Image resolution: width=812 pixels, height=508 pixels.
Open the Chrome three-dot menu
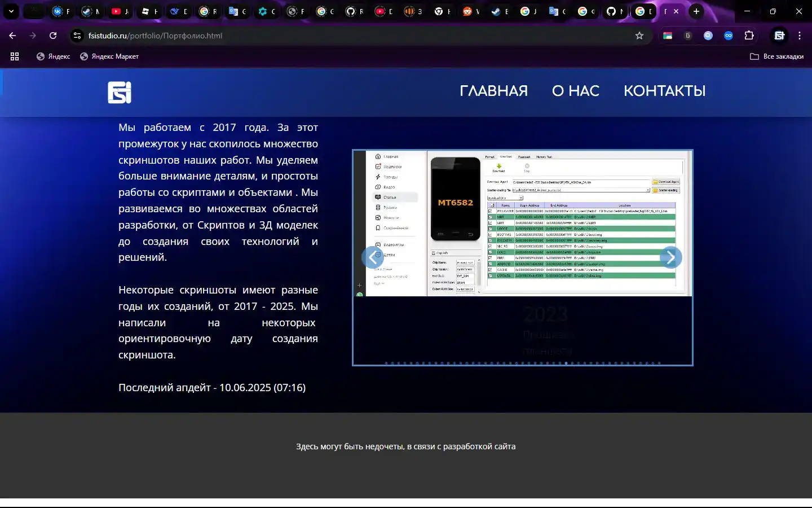coord(800,36)
